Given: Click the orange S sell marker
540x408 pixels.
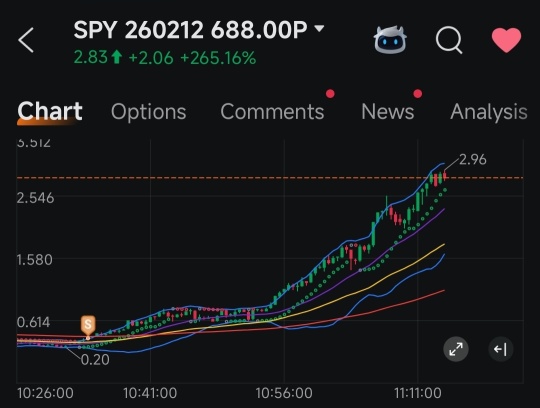Looking at the screenshot, I should click(88, 325).
